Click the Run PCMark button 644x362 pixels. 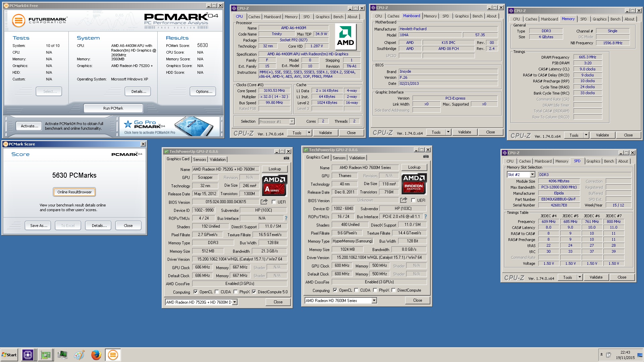point(113,108)
